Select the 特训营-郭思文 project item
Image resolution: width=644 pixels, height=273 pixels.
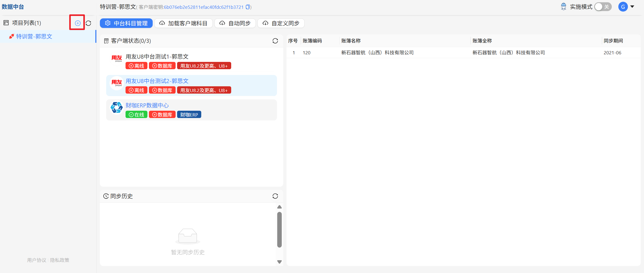point(48,36)
